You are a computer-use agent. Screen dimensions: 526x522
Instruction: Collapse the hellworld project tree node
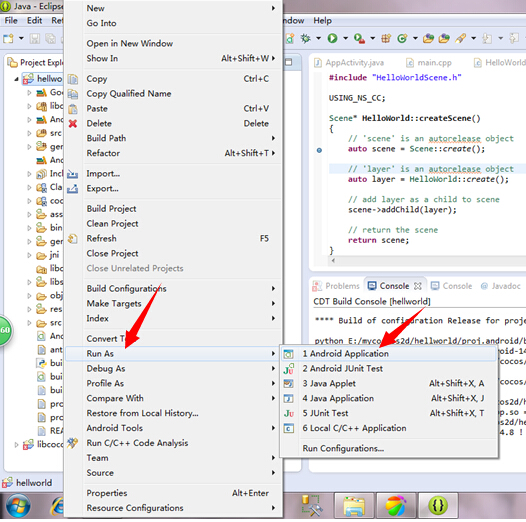pyautogui.click(x=16, y=80)
